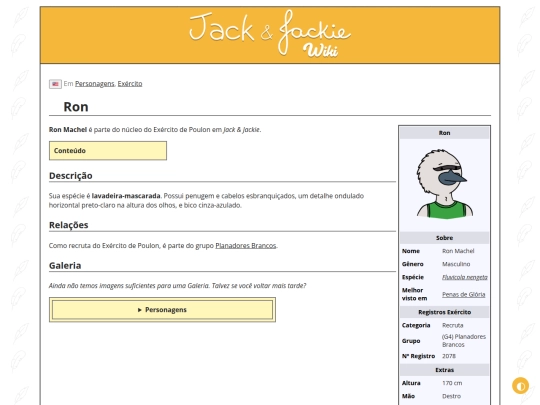Select the Destro hand value

(451, 396)
